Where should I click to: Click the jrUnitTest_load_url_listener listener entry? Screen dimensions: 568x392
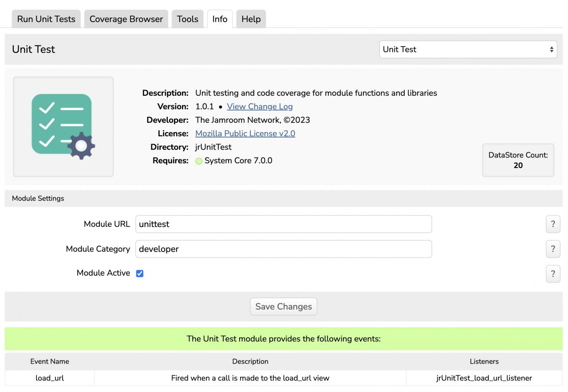point(484,378)
